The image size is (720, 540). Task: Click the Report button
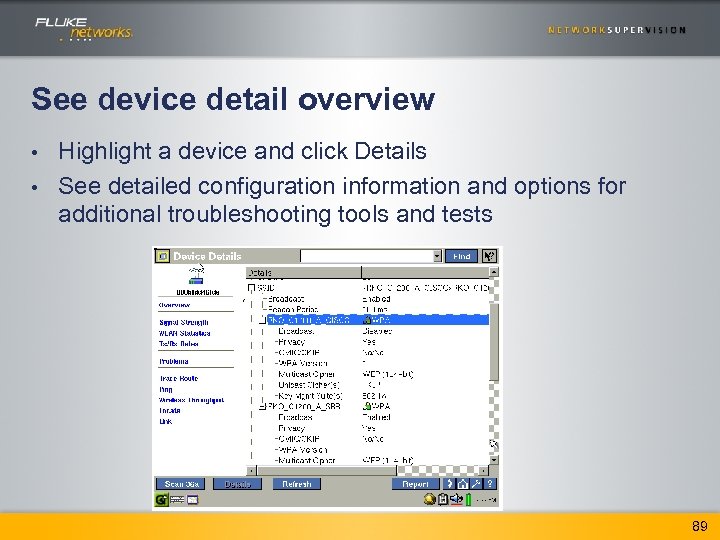pos(416,484)
